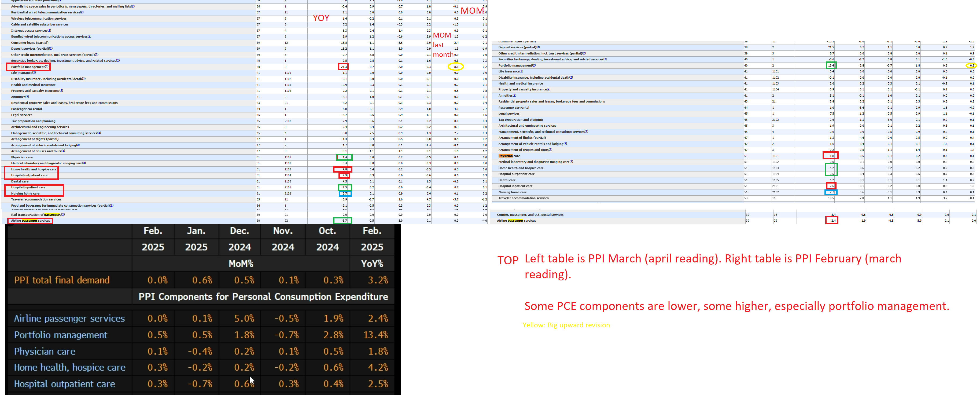This screenshot has height=395, width=980.
Task: Click red TOP label
Action: click(x=507, y=260)
